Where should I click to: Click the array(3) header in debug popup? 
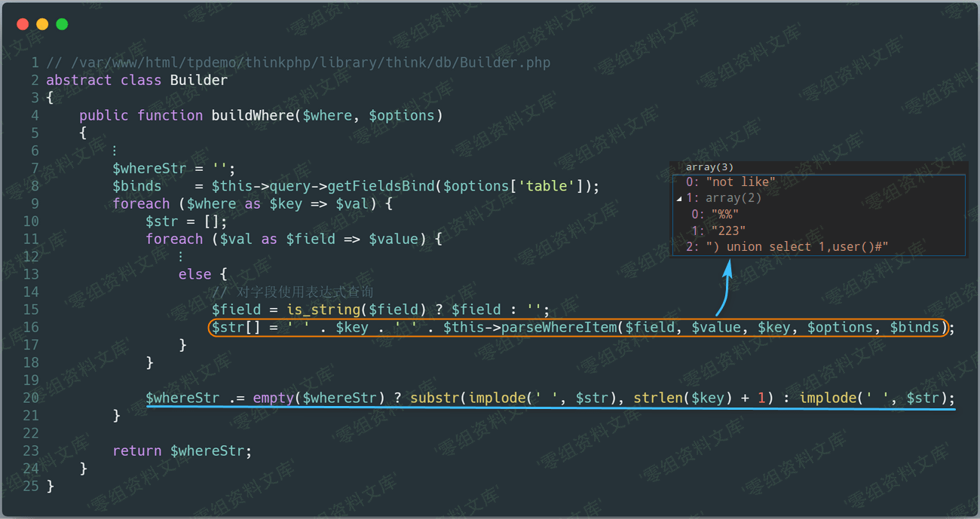click(x=709, y=167)
